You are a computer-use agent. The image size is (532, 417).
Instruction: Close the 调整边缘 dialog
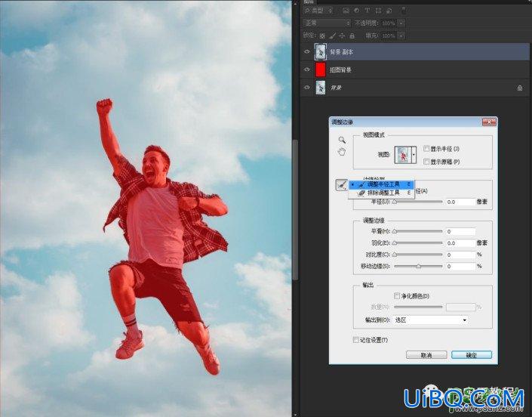click(x=489, y=122)
